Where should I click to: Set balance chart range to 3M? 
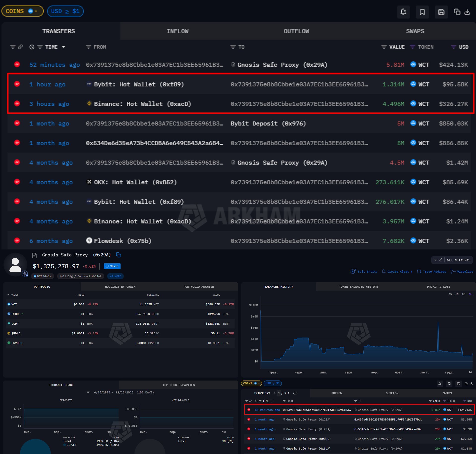click(x=463, y=294)
